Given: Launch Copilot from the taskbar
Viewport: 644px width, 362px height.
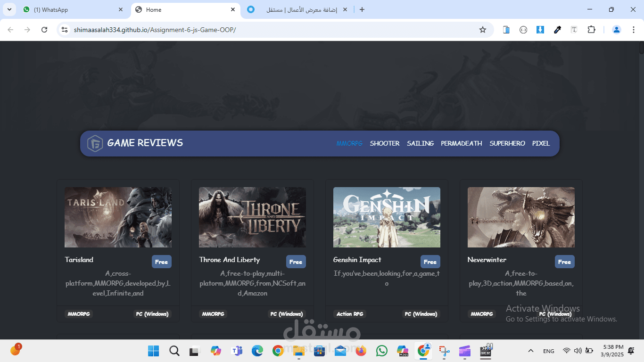Looking at the screenshot, I should click(x=216, y=351).
